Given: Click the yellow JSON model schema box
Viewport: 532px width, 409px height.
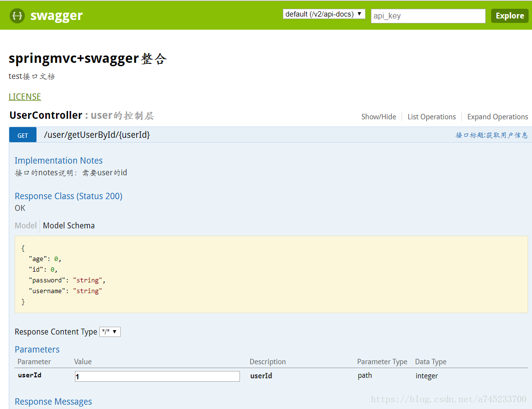Looking at the screenshot, I should pos(271,274).
